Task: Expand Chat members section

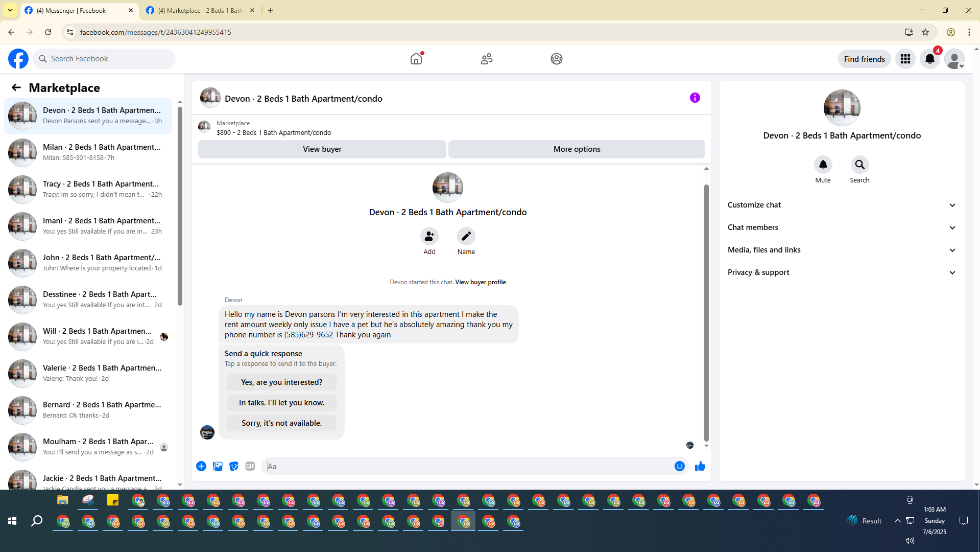Action: [x=842, y=227]
